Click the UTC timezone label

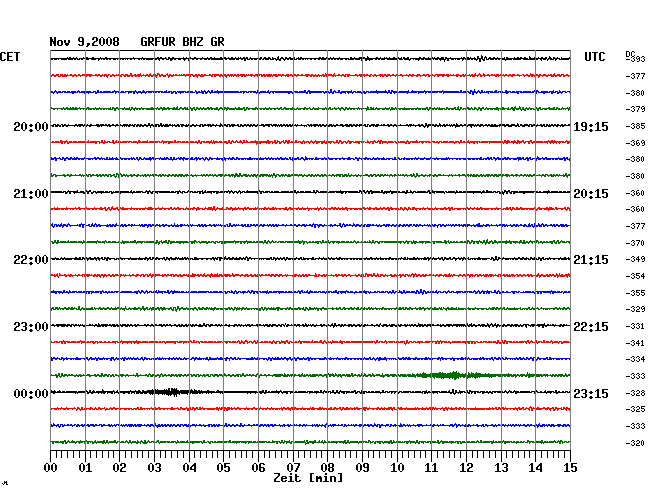pos(595,57)
